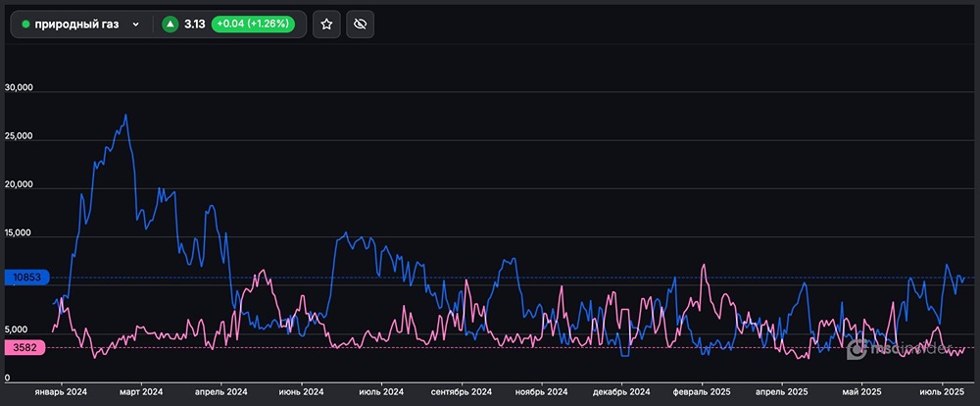
Task: Click the март 2024 axis label
Action: pos(140,392)
